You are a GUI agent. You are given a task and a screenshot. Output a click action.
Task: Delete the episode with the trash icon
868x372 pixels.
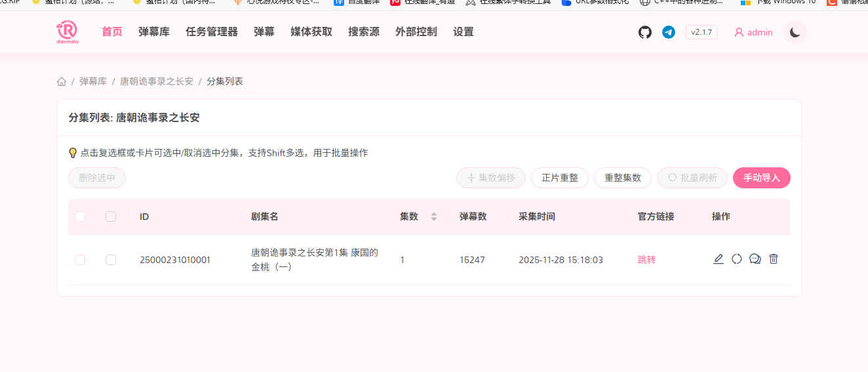(x=774, y=259)
